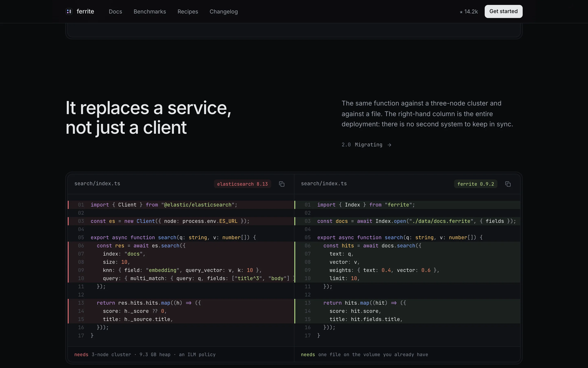Click the limit: 10 line
Image resolution: width=588 pixels, height=368 pixels.
(408, 278)
